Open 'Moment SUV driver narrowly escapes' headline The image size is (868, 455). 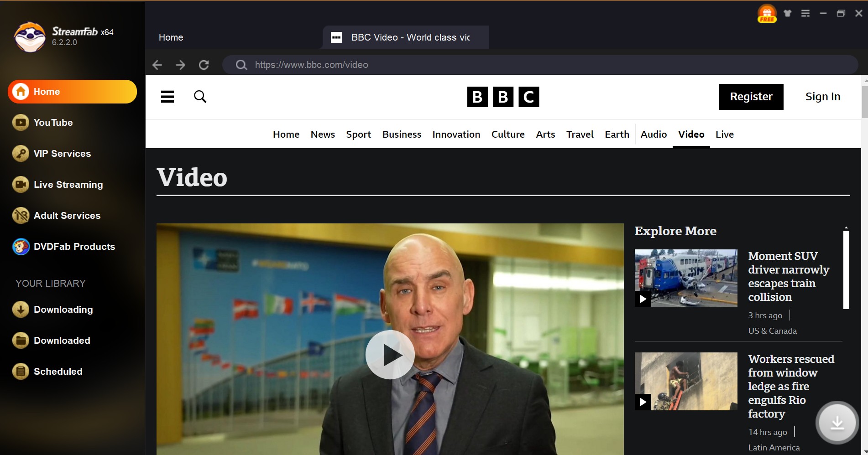point(789,277)
